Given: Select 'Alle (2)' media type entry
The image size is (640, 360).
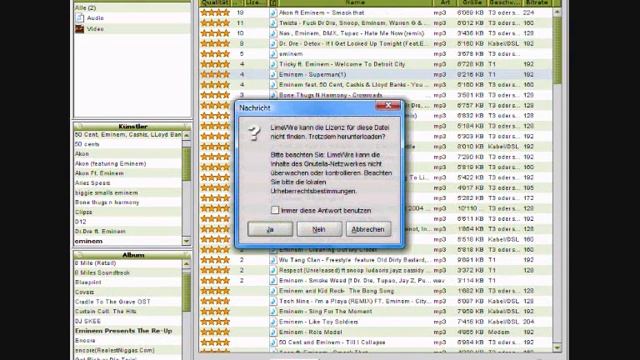Looking at the screenshot, I should point(85,8).
